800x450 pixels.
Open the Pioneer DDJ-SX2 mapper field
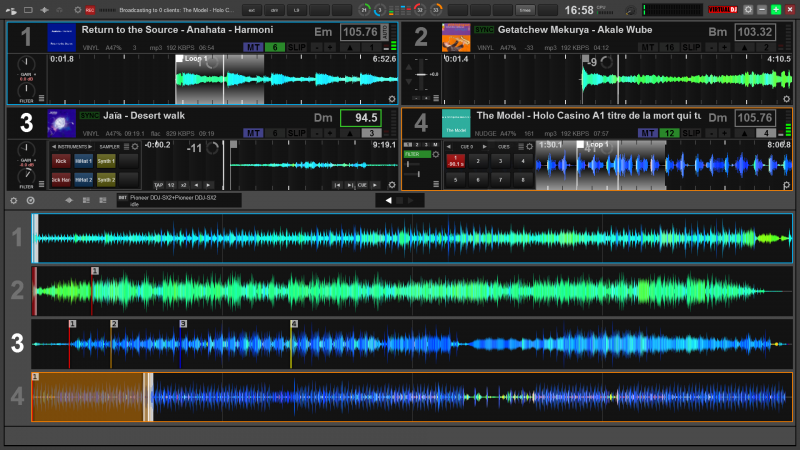[179, 200]
